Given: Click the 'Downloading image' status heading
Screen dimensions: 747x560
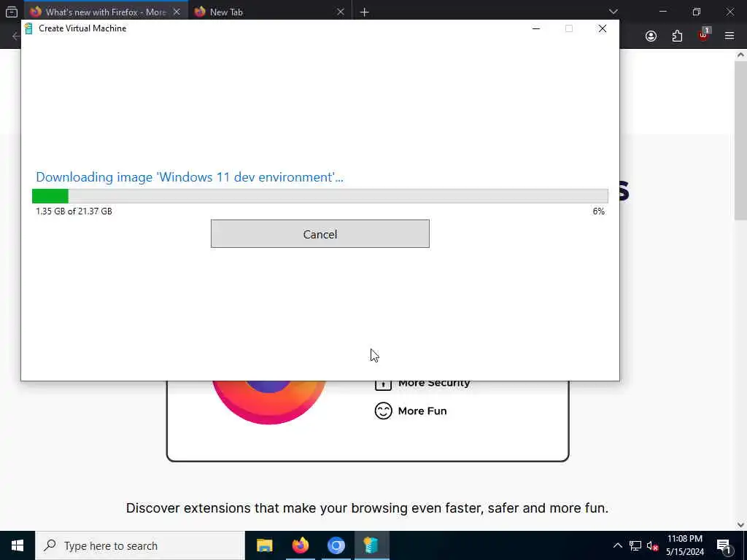Looking at the screenshot, I should pyautogui.click(x=190, y=177).
